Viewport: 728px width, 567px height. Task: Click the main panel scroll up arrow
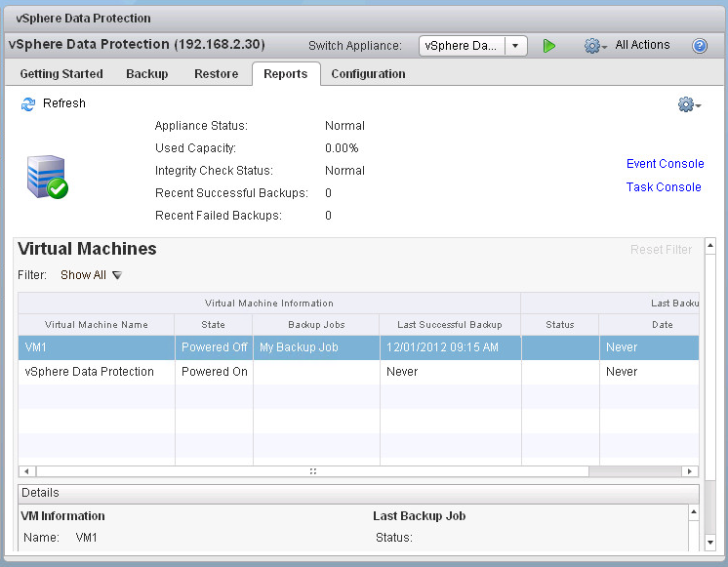[709, 245]
